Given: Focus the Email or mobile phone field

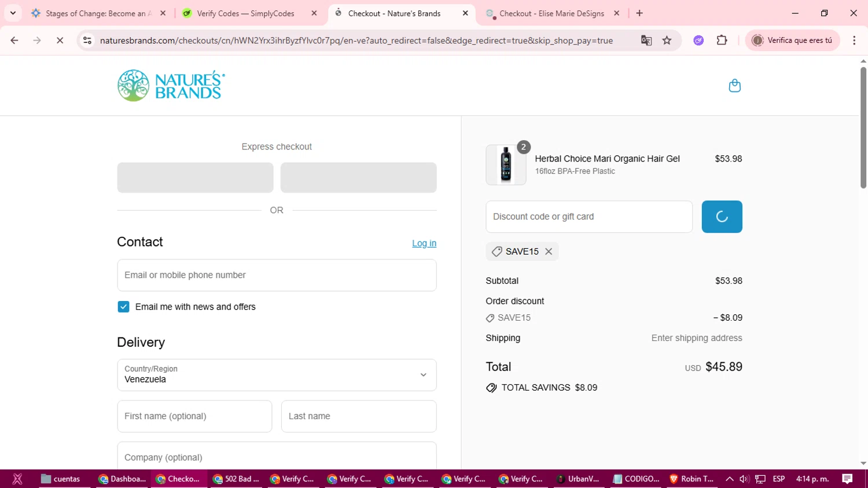Looking at the screenshot, I should (277, 275).
